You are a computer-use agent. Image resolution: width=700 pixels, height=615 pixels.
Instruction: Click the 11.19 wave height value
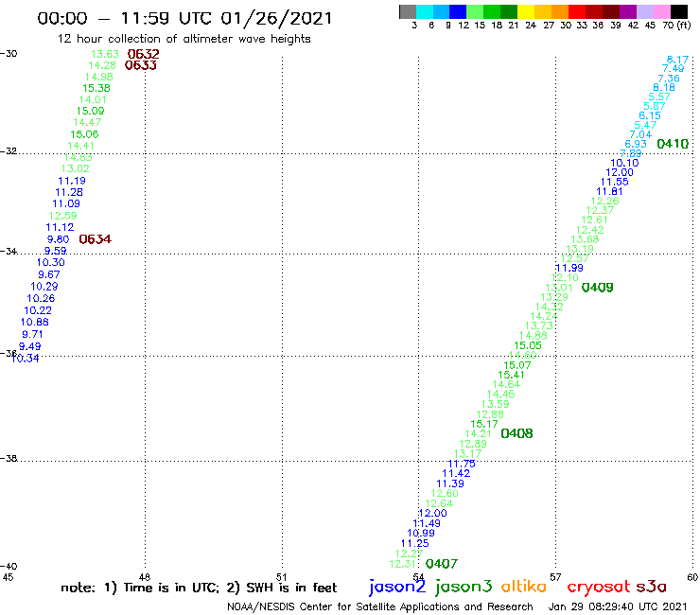[72, 181]
